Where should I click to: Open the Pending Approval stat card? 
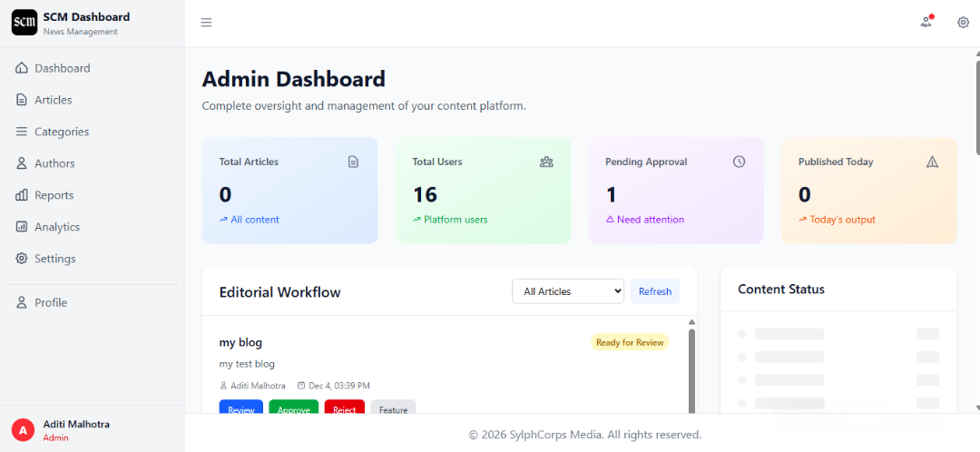676,190
